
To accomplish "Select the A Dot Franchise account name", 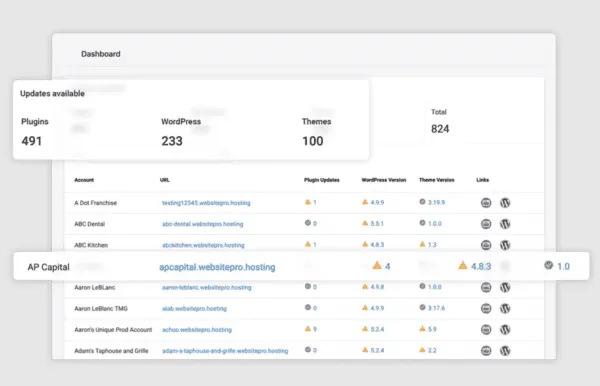I will [96, 203].
